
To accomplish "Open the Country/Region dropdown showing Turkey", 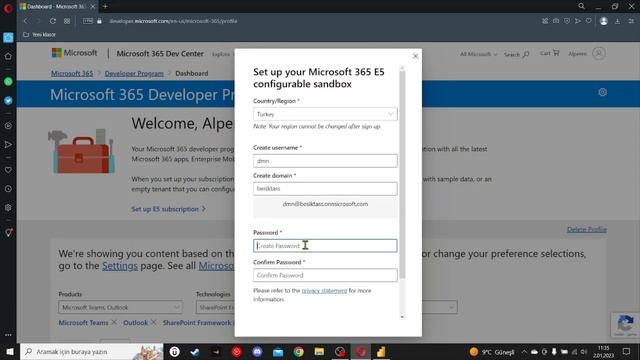I will click(x=325, y=114).
